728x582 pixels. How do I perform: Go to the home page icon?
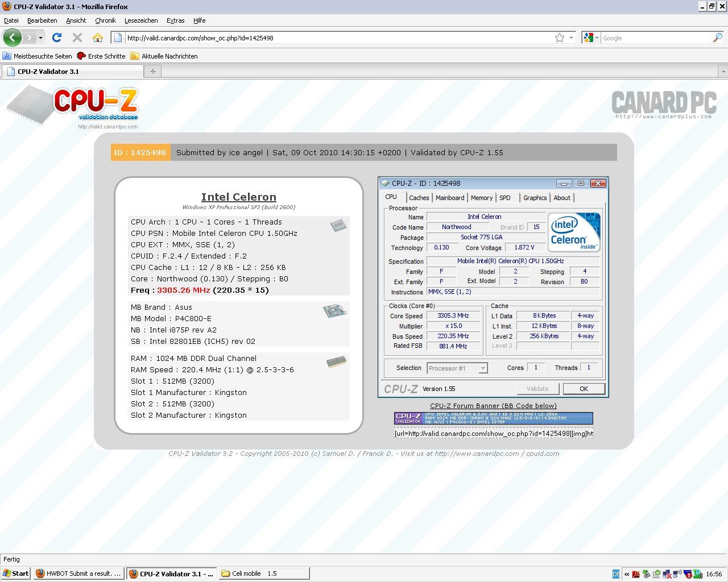point(98,38)
